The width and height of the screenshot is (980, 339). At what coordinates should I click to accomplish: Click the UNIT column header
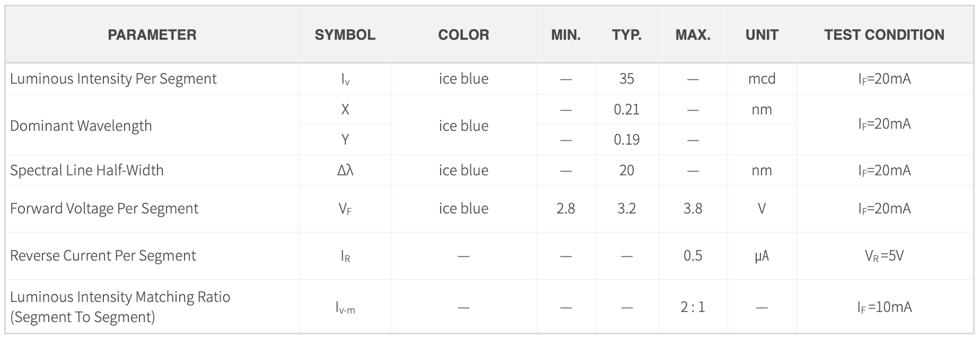[x=762, y=34]
